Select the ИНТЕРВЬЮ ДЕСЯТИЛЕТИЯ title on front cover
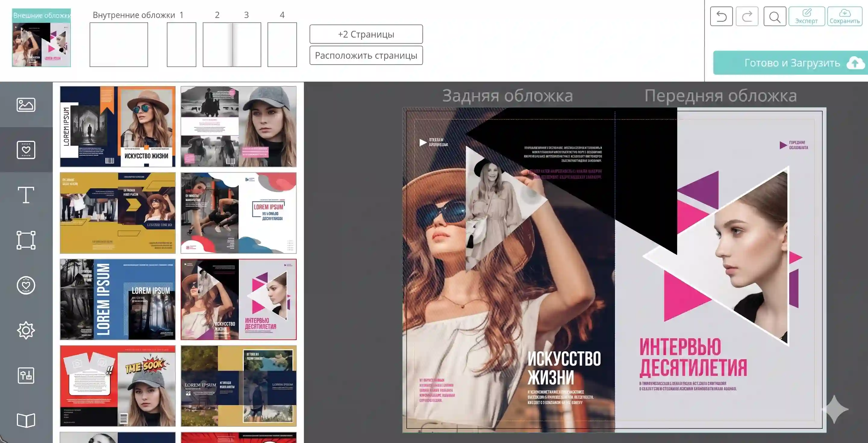 click(693, 357)
